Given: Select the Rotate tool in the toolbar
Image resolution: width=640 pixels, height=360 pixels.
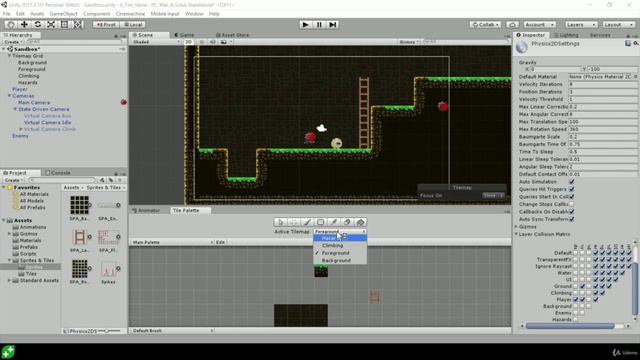Looking at the screenshot, I should pyautogui.click(x=38, y=24).
